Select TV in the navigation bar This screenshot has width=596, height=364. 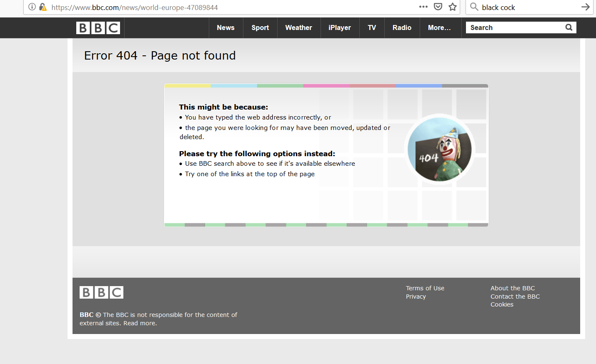click(x=372, y=28)
